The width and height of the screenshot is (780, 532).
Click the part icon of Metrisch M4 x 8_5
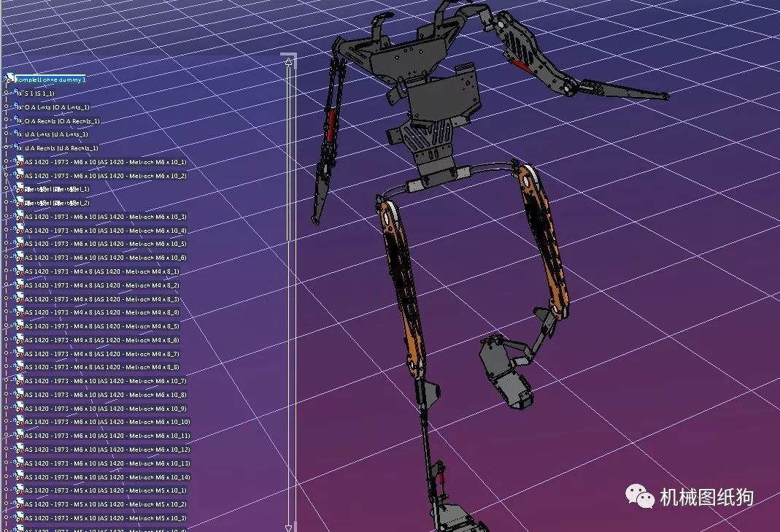[x=19, y=325]
